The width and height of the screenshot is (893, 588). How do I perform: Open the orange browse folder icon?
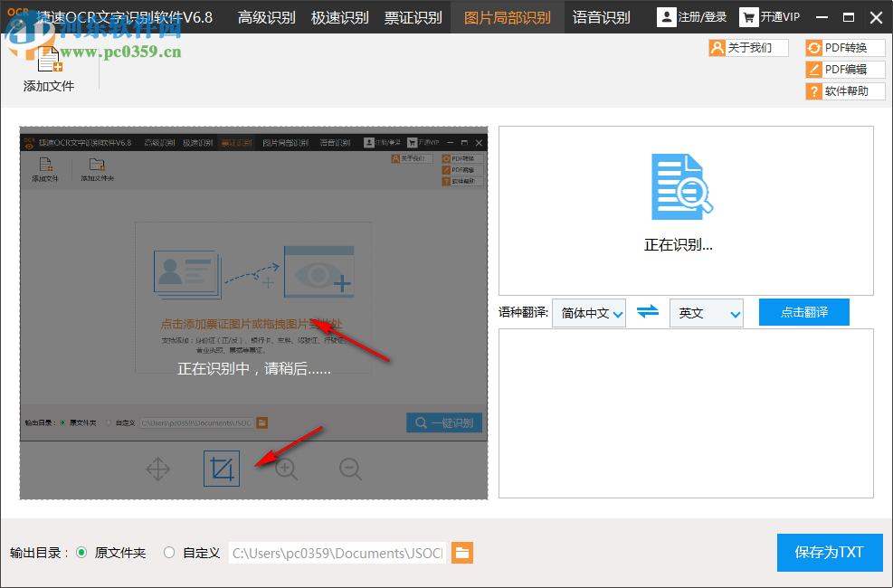click(x=462, y=553)
